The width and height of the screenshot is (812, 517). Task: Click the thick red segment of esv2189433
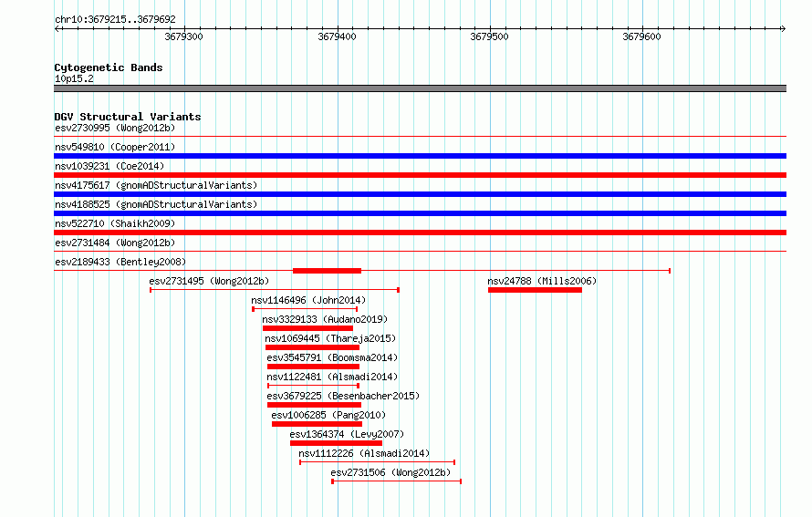(x=327, y=271)
